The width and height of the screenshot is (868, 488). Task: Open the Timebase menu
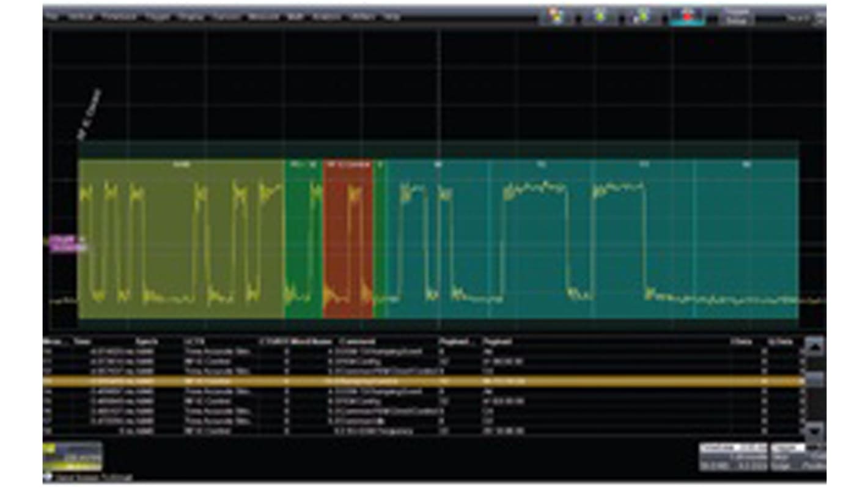point(119,17)
